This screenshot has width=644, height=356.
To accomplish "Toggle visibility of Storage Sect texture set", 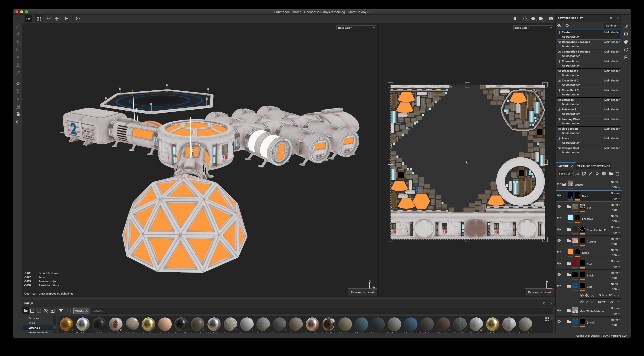I will point(559,148).
